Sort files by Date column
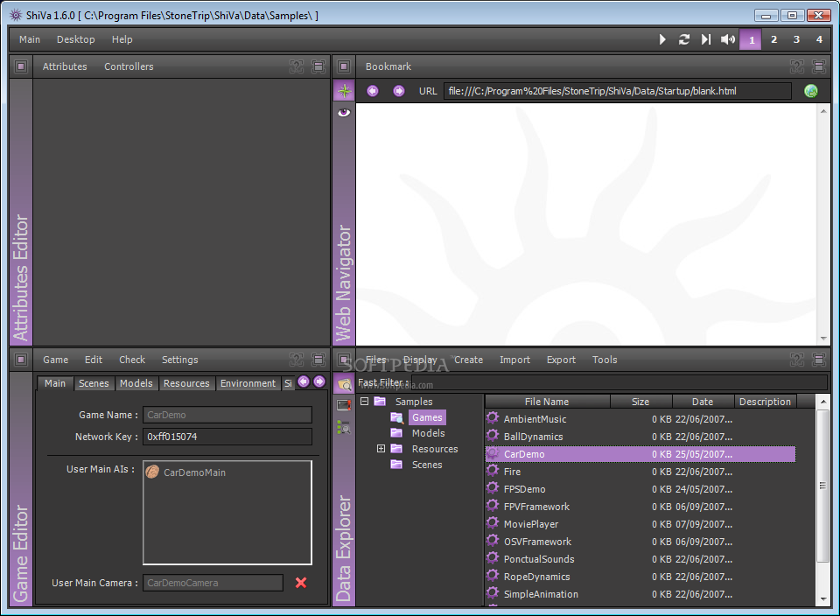This screenshot has width=840, height=616. tap(703, 402)
